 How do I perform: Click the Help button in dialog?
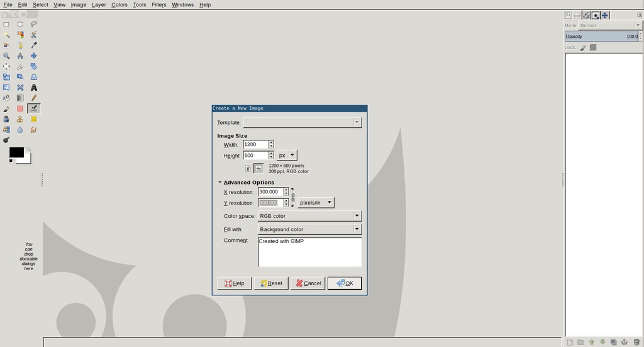(x=234, y=283)
